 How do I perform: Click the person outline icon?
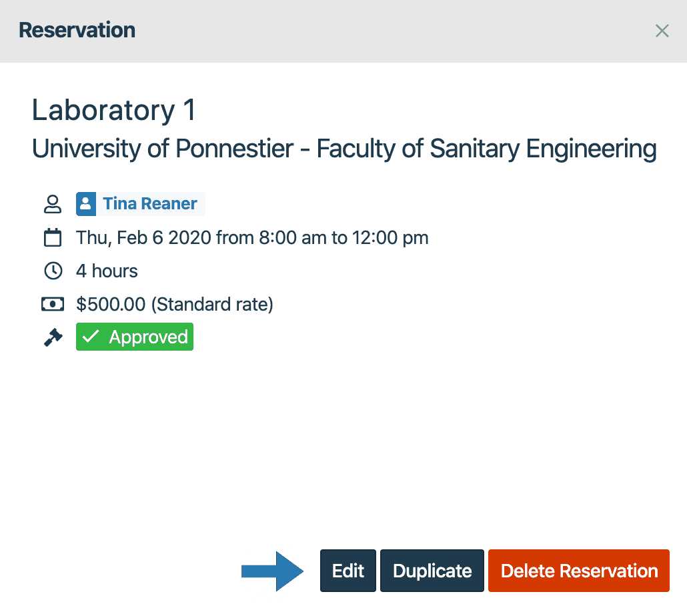(53, 204)
